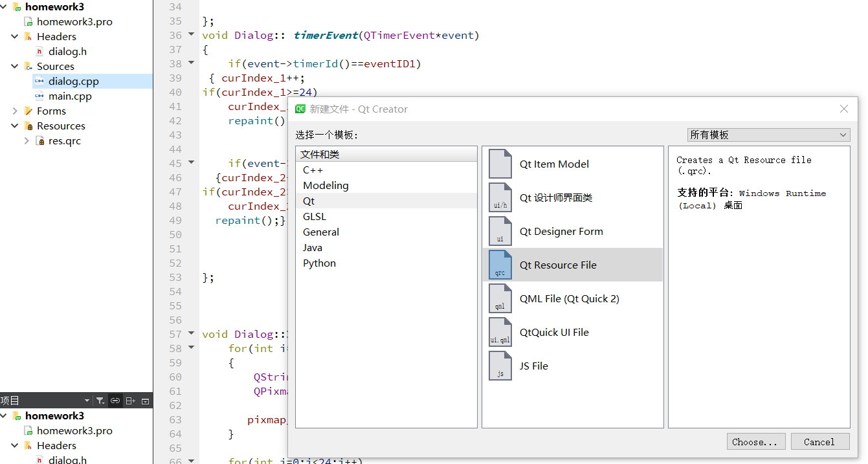The height and width of the screenshot is (464, 868).
Task: Click the QML File qml icon
Action: (x=500, y=298)
